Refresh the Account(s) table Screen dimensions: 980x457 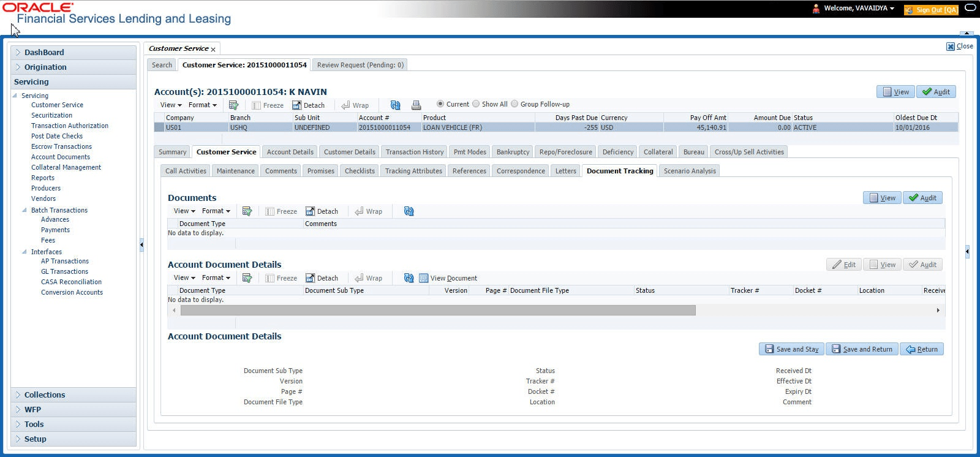(x=395, y=105)
